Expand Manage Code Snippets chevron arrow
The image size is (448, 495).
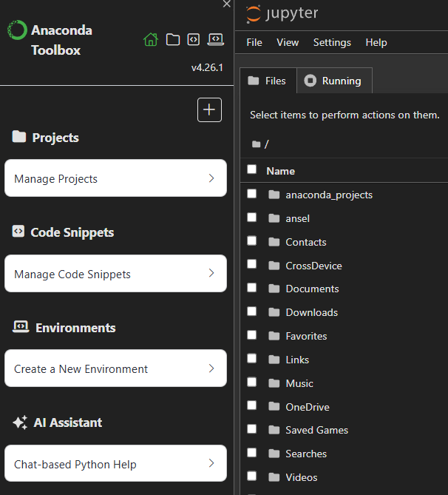pos(211,273)
